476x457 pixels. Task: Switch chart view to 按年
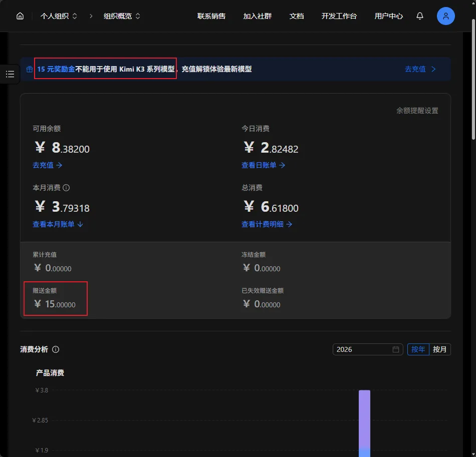point(418,349)
